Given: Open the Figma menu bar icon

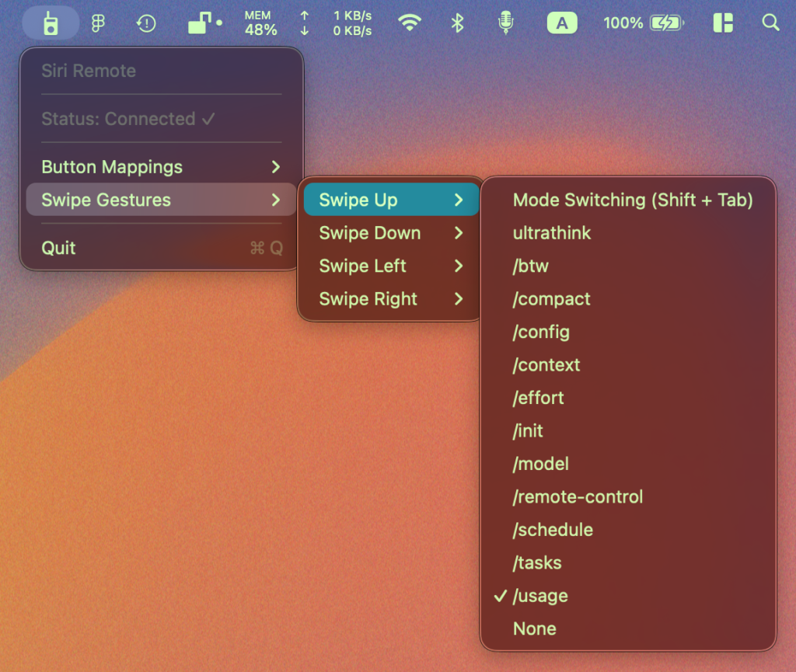Looking at the screenshot, I should 98,23.
